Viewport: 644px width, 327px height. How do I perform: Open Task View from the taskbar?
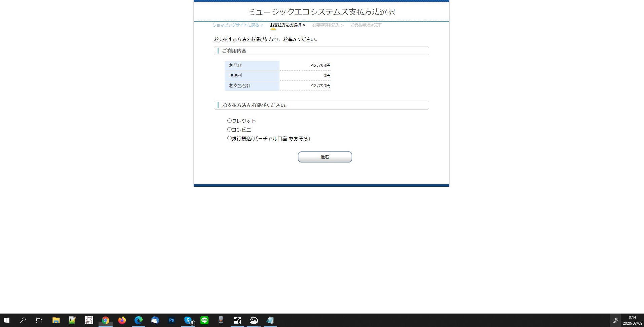[39, 320]
